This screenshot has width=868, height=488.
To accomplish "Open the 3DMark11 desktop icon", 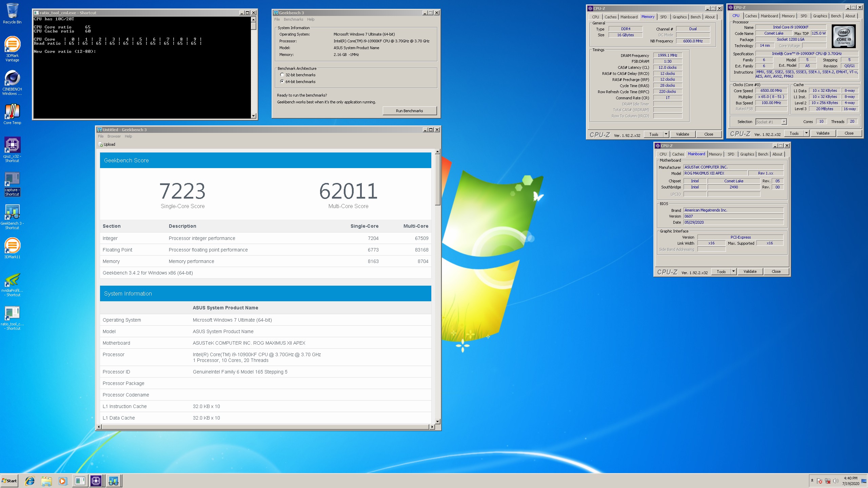I will (x=12, y=248).
